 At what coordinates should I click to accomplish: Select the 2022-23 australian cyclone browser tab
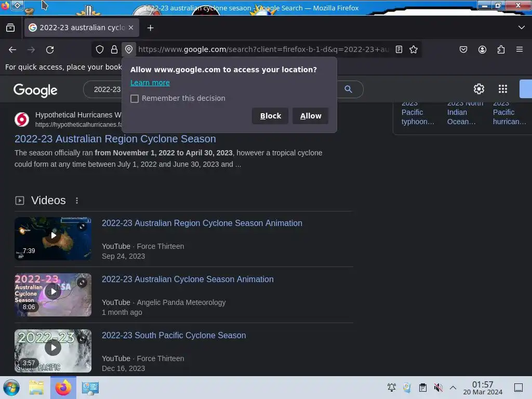(82, 28)
